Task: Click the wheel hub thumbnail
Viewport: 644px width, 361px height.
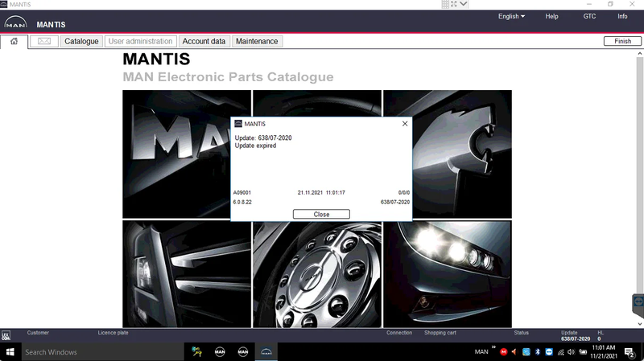Action: coord(317,274)
